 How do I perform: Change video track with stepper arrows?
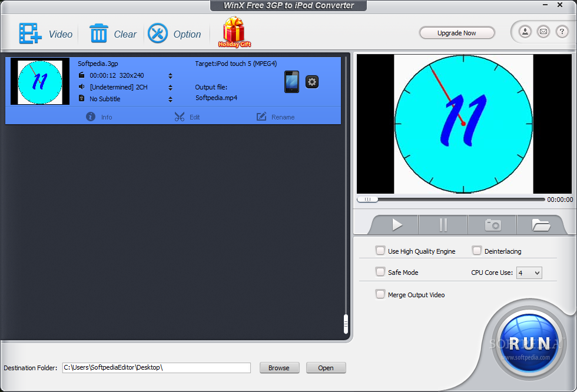pyautogui.click(x=170, y=76)
